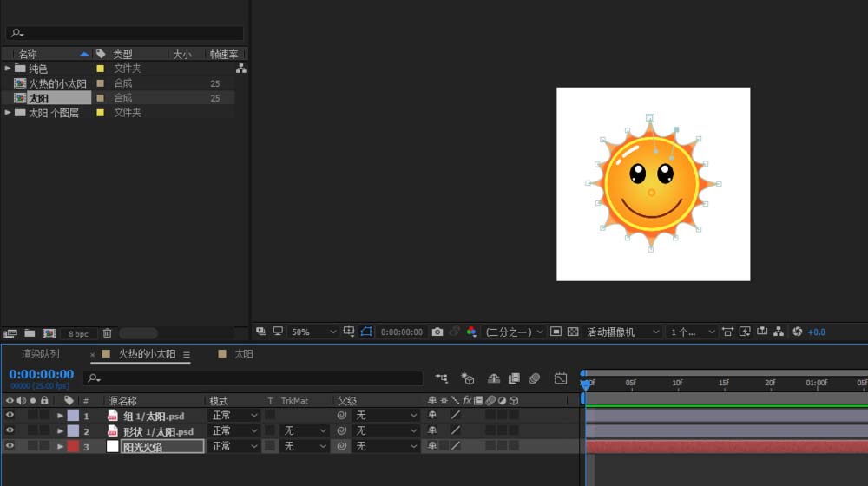The height and width of the screenshot is (486, 868).
Task: Open the 渲染队列 tab
Action: [41, 354]
